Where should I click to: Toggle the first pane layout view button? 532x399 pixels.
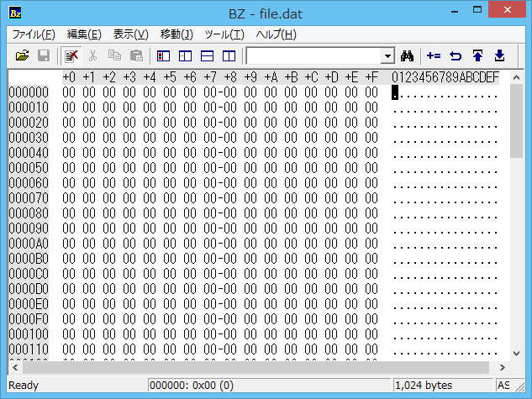pyautogui.click(x=164, y=56)
